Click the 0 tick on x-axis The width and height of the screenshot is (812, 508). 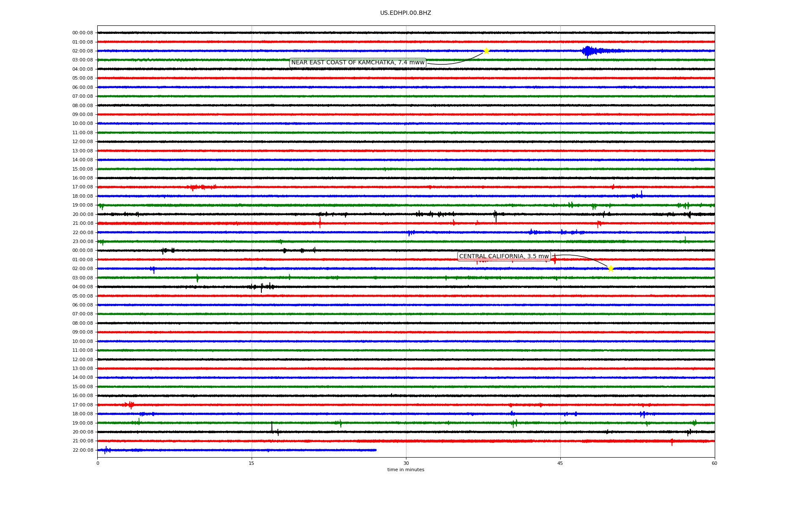[x=98, y=463]
